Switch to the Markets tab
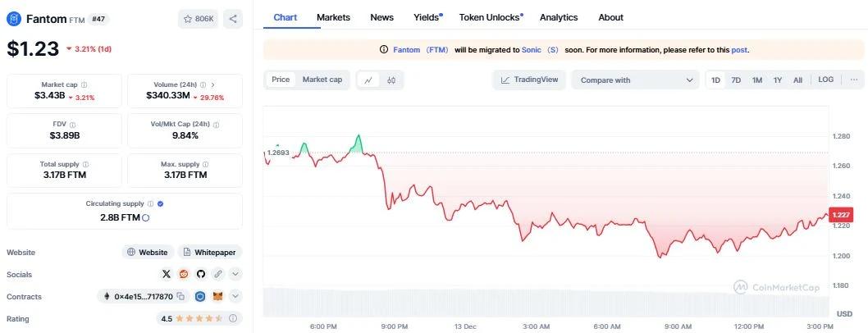 [333, 17]
